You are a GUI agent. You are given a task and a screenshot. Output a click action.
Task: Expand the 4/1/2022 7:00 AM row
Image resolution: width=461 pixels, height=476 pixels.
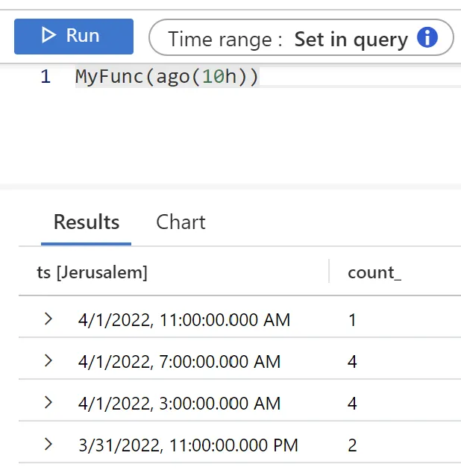(48, 361)
